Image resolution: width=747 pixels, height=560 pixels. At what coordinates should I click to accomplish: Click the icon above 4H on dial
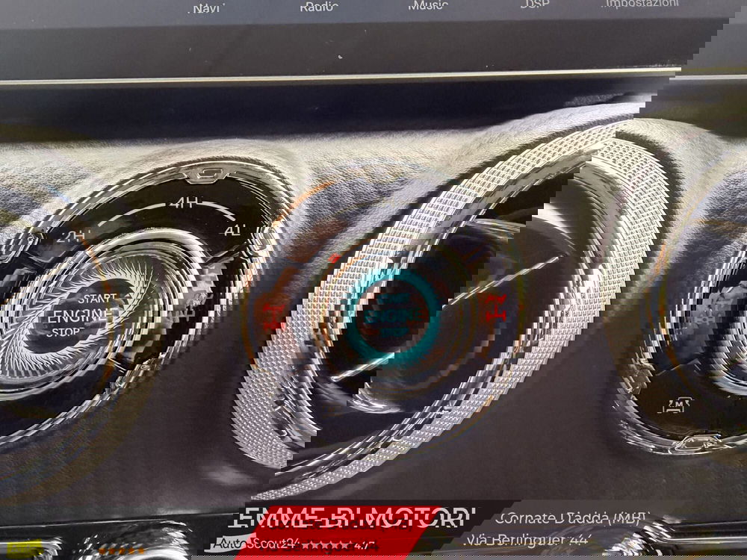(209, 175)
